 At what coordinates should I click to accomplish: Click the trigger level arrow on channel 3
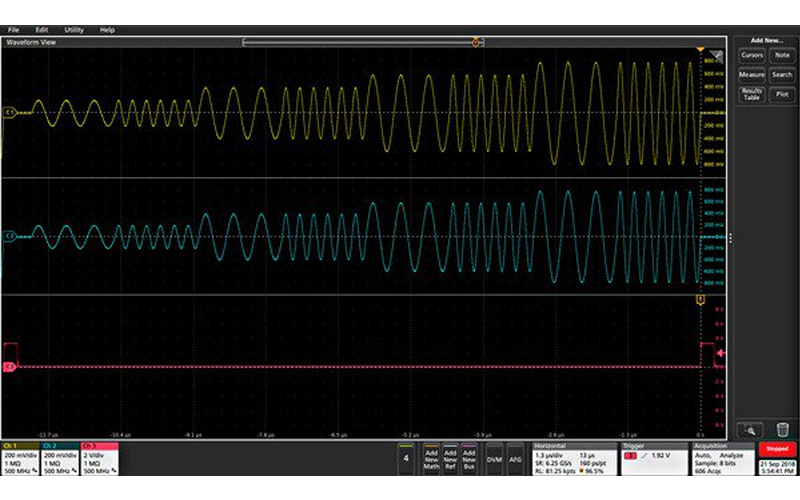(721, 353)
